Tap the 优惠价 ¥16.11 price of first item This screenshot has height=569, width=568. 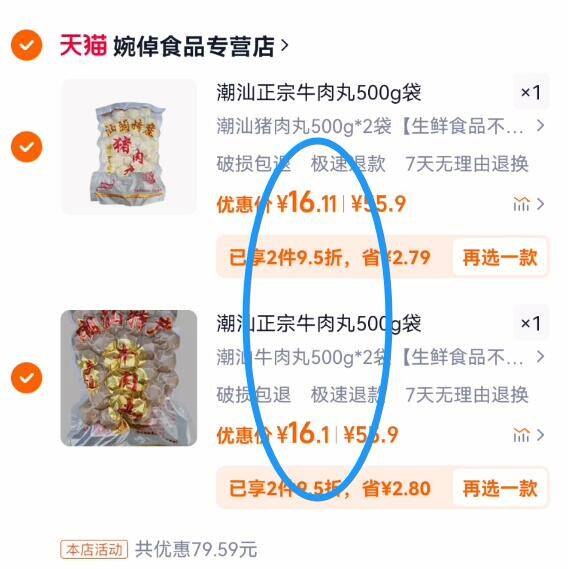[277, 203]
